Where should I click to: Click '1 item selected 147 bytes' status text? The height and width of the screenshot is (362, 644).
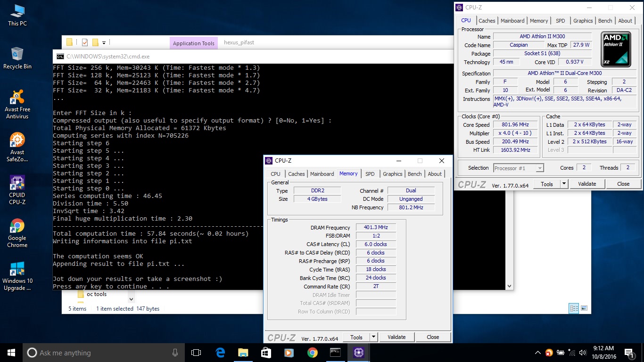[128, 309]
